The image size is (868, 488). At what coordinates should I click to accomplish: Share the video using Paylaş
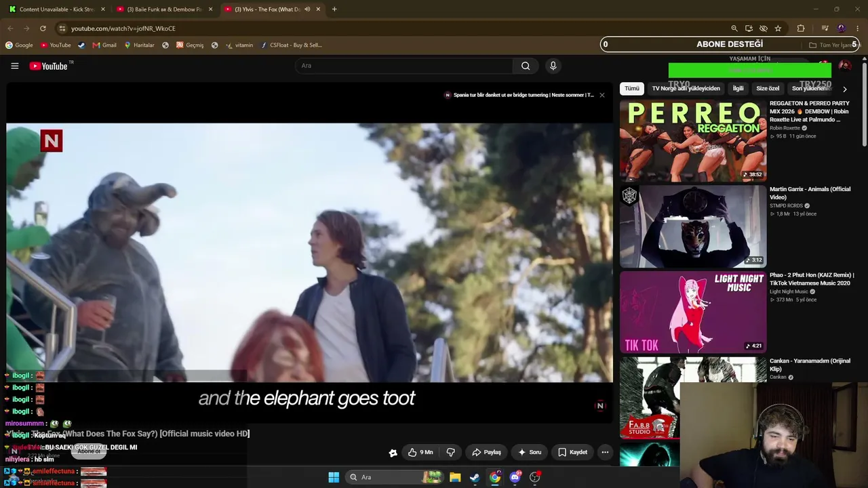pyautogui.click(x=486, y=452)
